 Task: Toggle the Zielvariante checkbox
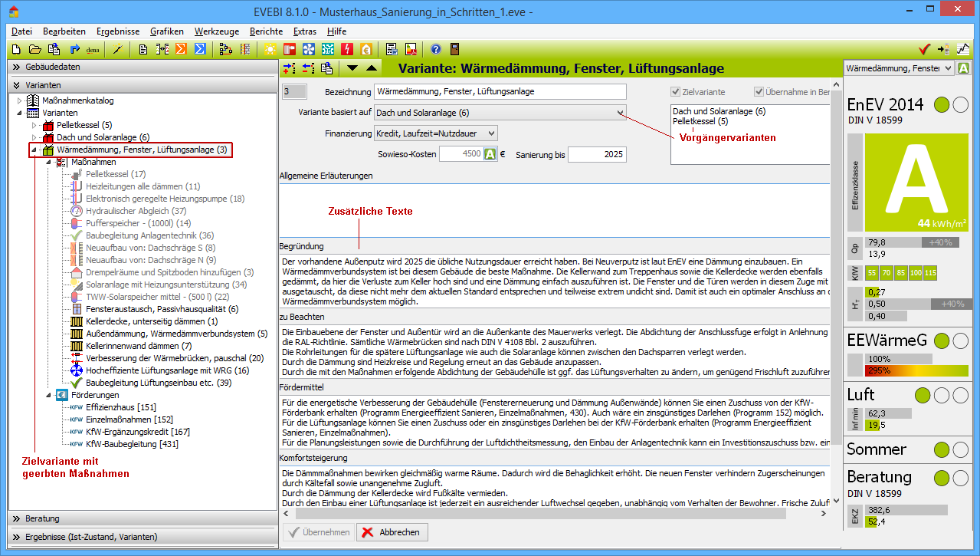tap(676, 92)
